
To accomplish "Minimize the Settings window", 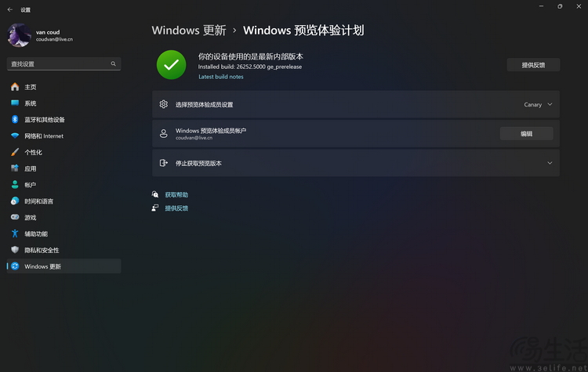I will (541, 6).
